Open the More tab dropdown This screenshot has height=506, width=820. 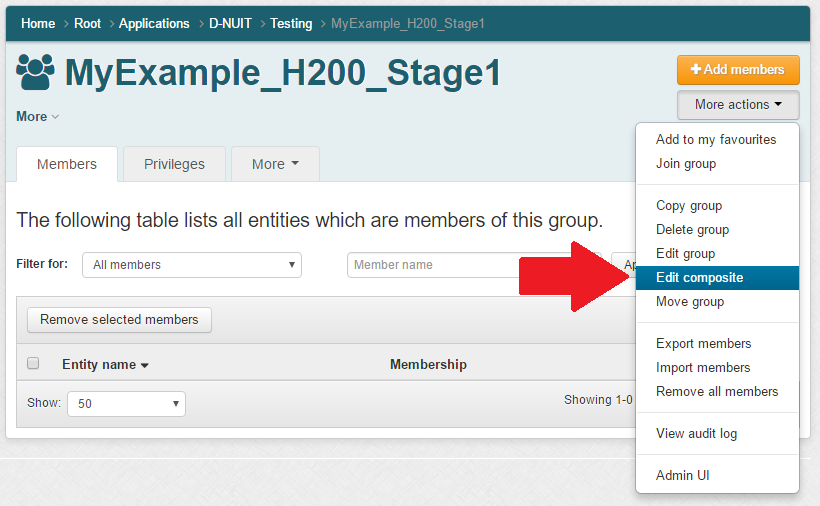[x=275, y=164]
